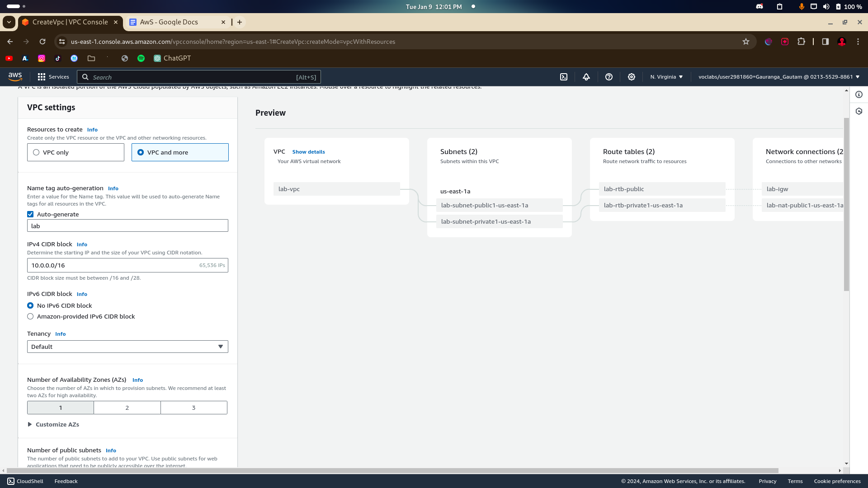Open the ChatGPT bookmark
The height and width of the screenshot is (488, 868).
[172, 58]
